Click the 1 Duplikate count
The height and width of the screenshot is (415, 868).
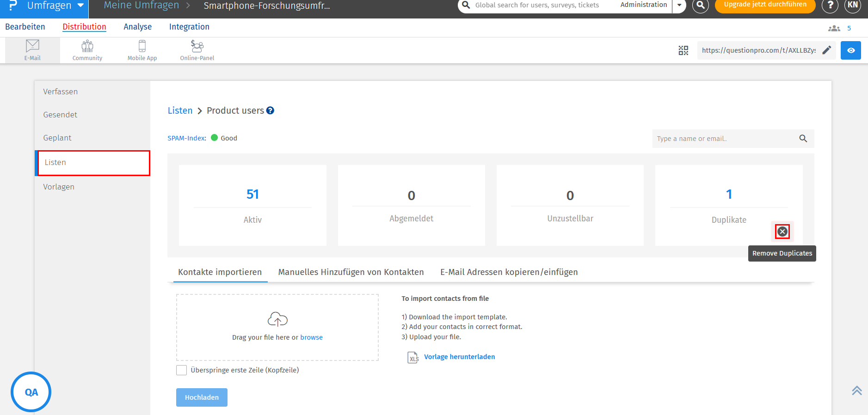729,194
